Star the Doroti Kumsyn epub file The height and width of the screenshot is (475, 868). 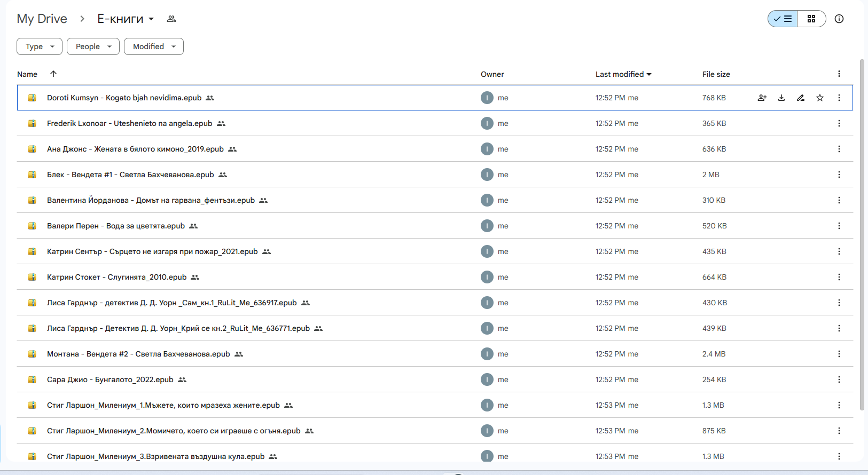click(819, 98)
